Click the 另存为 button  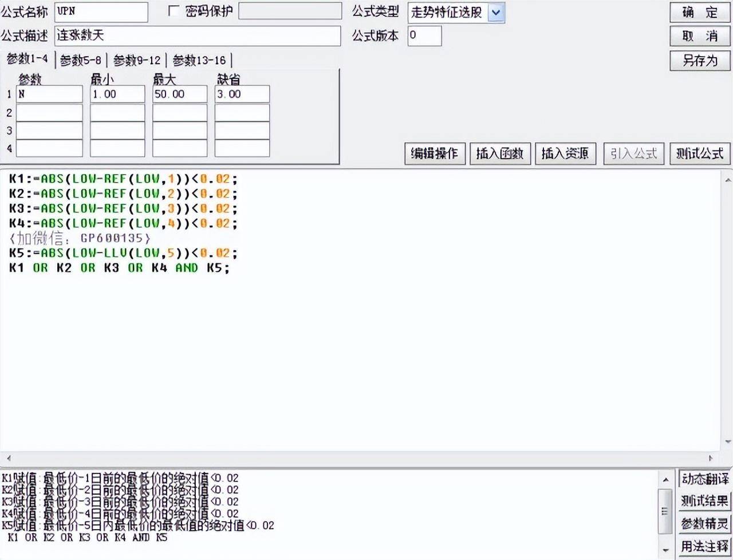700,60
